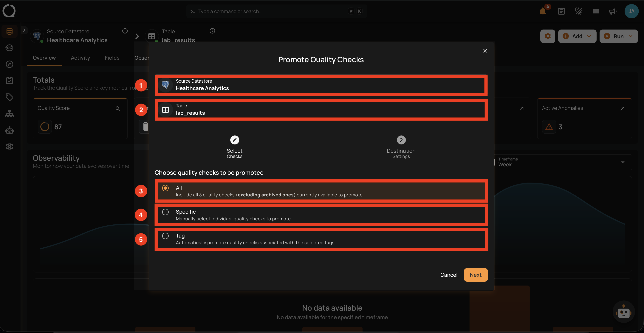Select the Tag radio option
This screenshot has width=644, height=333.
tap(165, 236)
